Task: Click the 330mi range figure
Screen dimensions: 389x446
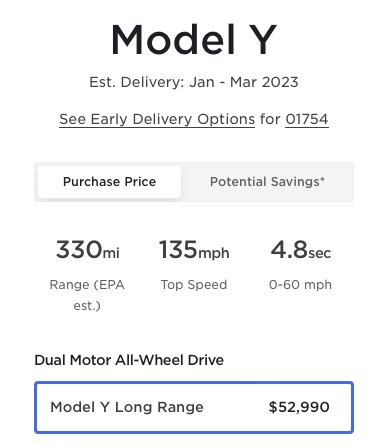Action: tap(87, 250)
